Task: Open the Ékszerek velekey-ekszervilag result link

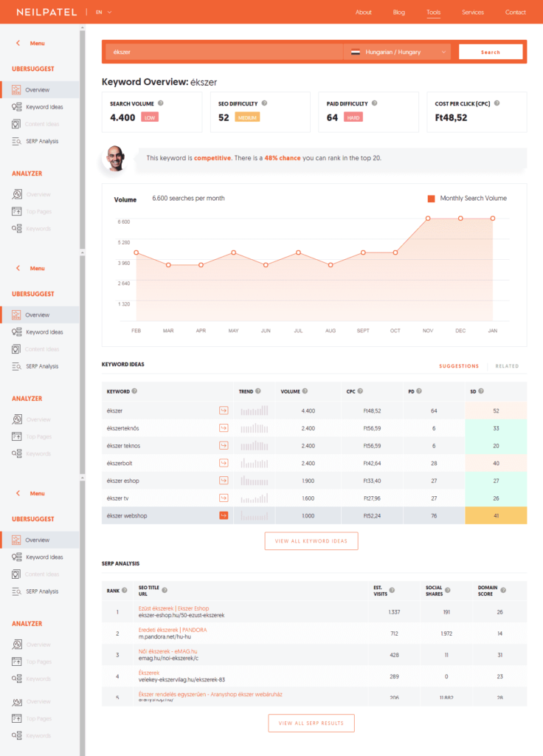Action: point(149,673)
